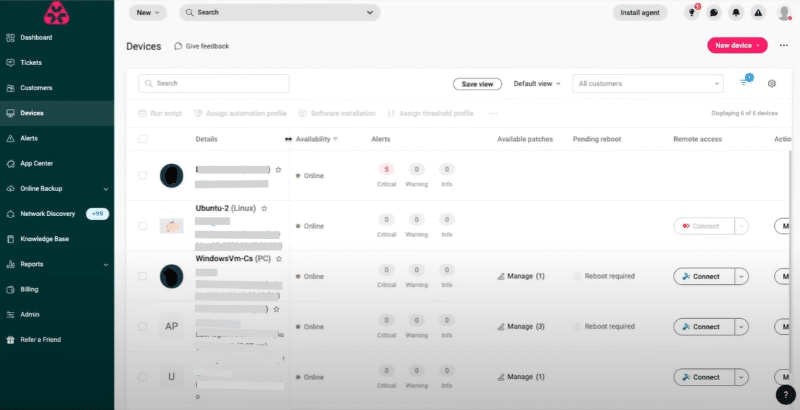Click the disabled Connect button for Ubuntu-2
800x410 pixels.
pos(704,226)
